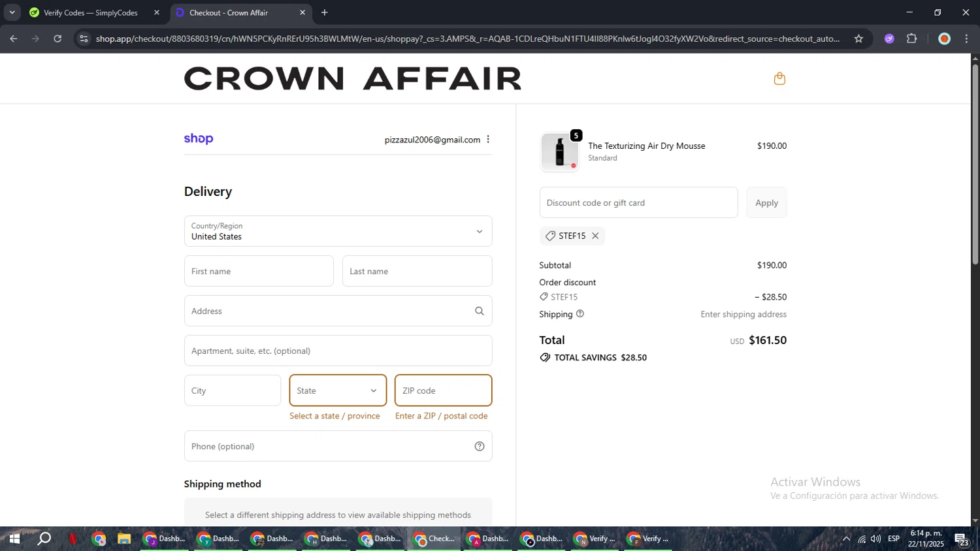Click the ZIP code field

point(443,390)
